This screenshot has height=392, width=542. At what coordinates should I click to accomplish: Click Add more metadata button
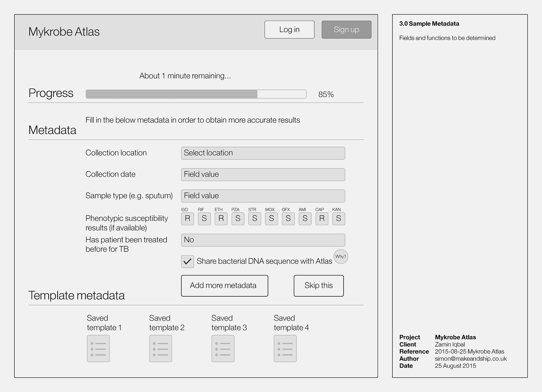click(224, 286)
